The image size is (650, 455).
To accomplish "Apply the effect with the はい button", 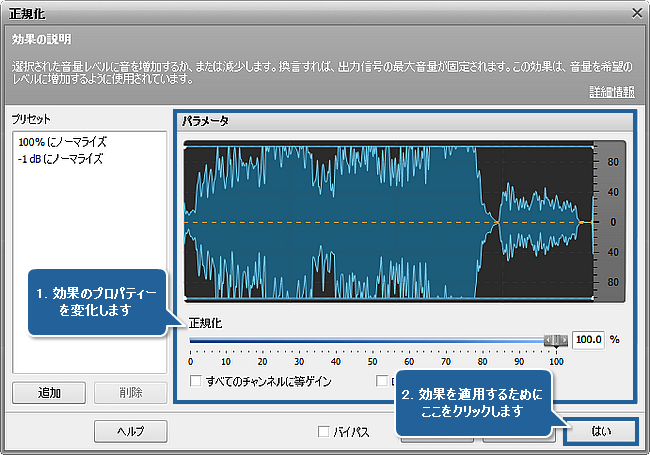I will [601, 431].
